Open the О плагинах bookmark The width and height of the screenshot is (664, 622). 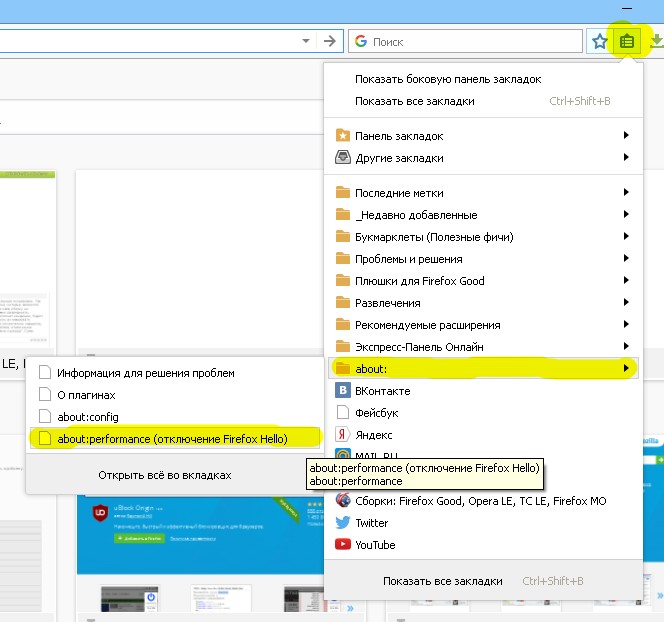(x=175, y=395)
